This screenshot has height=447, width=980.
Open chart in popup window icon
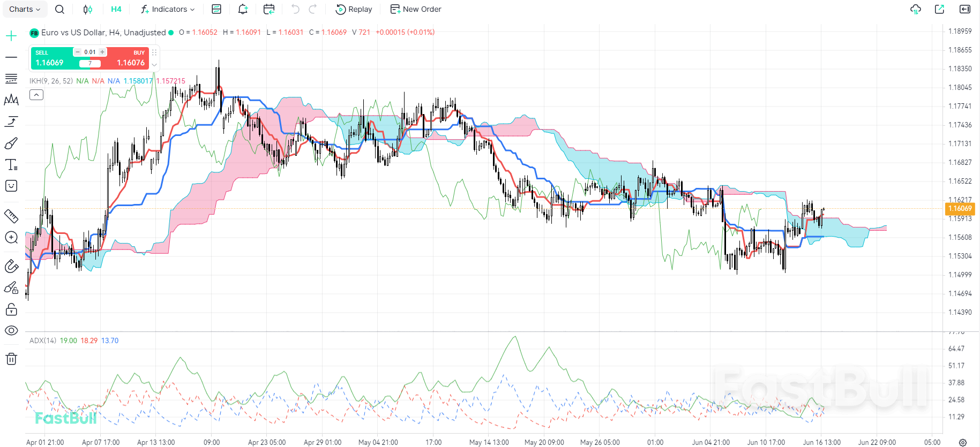click(939, 9)
